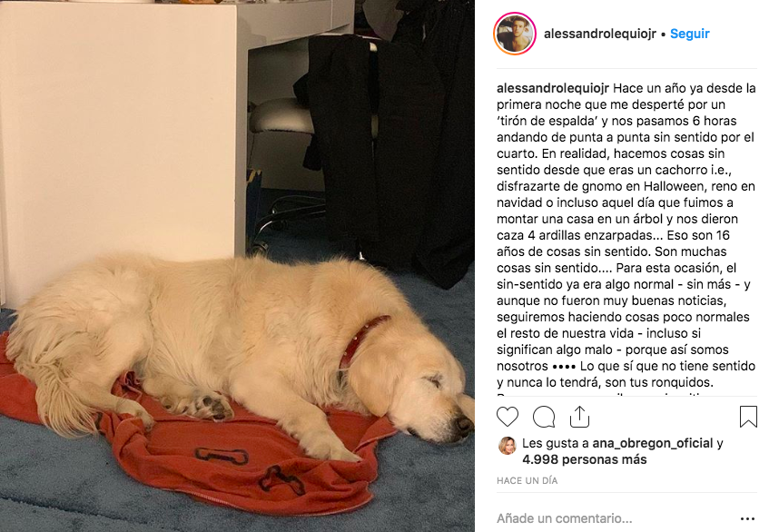Share the post using the share icon
The height and width of the screenshot is (532, 779).
(x=579, y=417)
